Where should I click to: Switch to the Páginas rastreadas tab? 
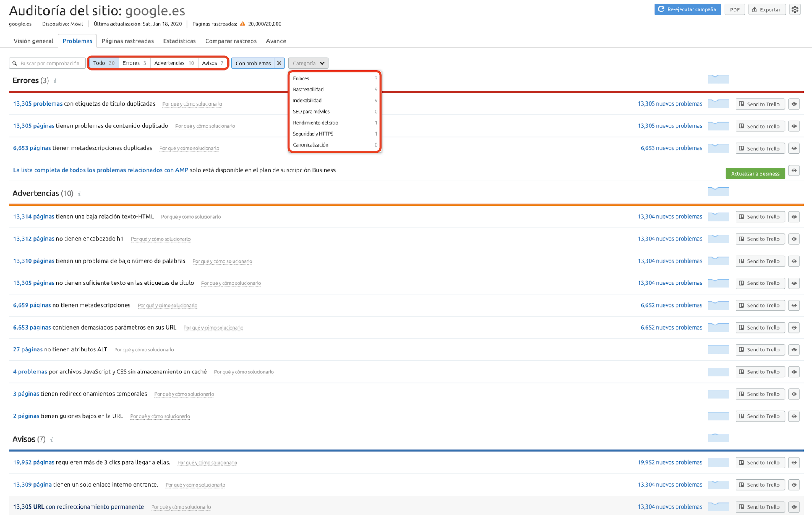coord(128,41)
